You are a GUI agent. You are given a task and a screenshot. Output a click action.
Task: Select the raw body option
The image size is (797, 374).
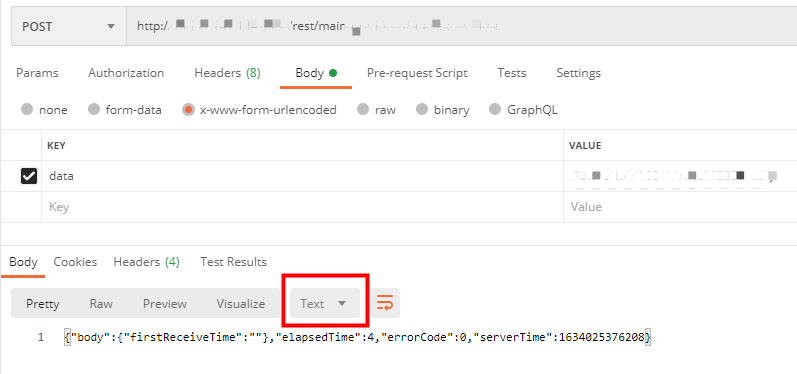(376, 110)
